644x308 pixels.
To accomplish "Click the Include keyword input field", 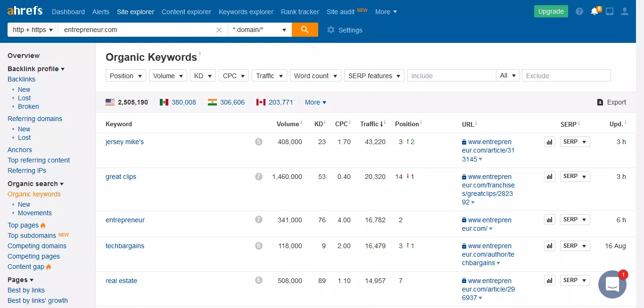I will coord(451,76).
